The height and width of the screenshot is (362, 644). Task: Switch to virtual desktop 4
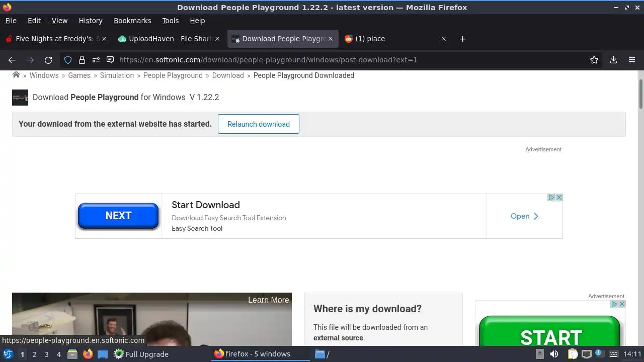(x=58, y=354)
